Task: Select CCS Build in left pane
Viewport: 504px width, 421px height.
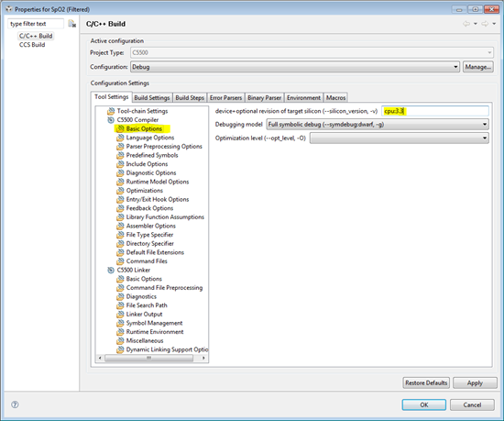Action: pyautogui.click(x=32, y=45)
